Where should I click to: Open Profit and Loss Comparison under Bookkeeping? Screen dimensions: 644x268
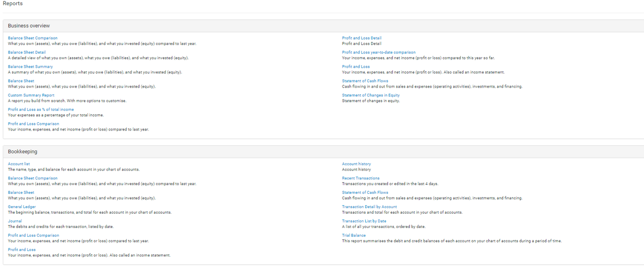pos(33,235)
